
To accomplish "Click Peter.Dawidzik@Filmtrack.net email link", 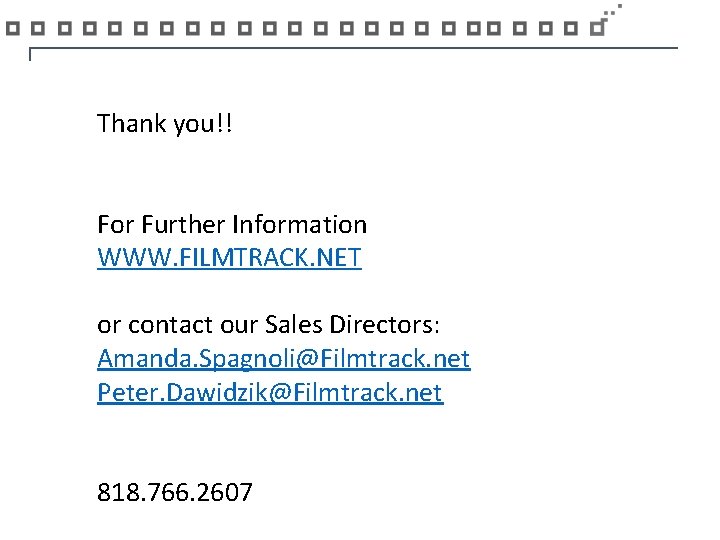I will pyautogui.click(x=269, y=392).
